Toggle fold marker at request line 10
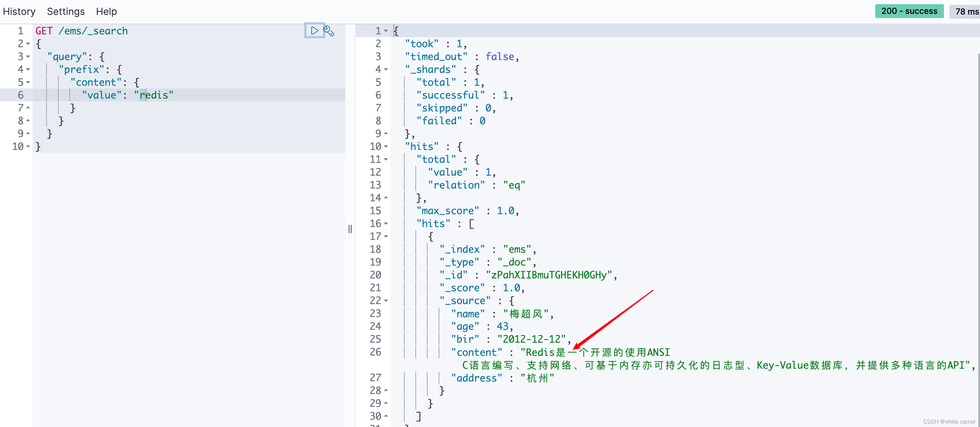Image resolution: width=980 pixels, height=427 pixels. coord(28,146)
